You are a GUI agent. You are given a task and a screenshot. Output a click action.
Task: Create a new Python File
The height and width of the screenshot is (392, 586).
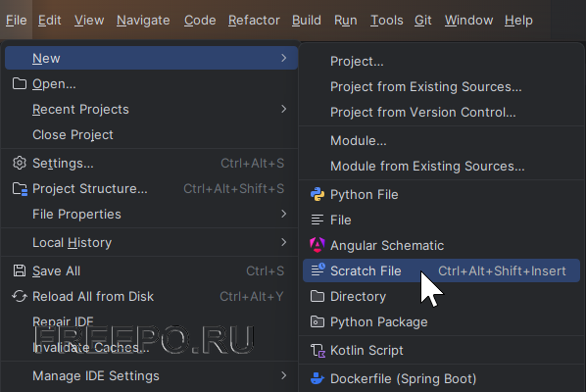[441, 195]
